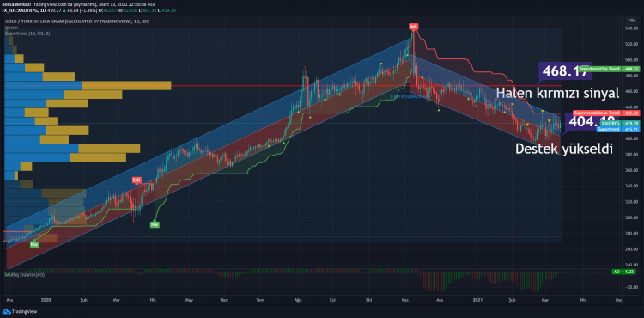The height and width of the screenshot is (318, 644).
Task: Click the Gold / Turkish Lira Gram chart title
Action: tap(76, 21)
